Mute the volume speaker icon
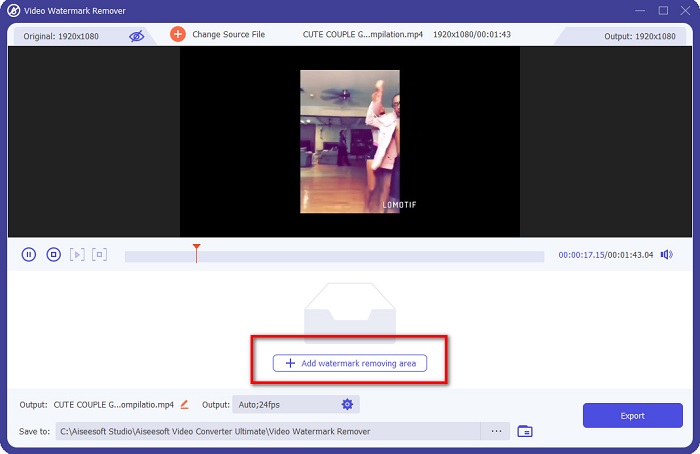The width and height of the screenshot is (700, 454). pyautogui.click(x=667, y=255)
